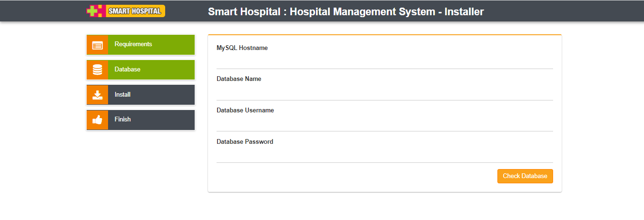Image resolution: width=644 pixels, height=220 pixels.
Task: Click the Database Username label
Action: pyautogui.click(x=245, y=110)
